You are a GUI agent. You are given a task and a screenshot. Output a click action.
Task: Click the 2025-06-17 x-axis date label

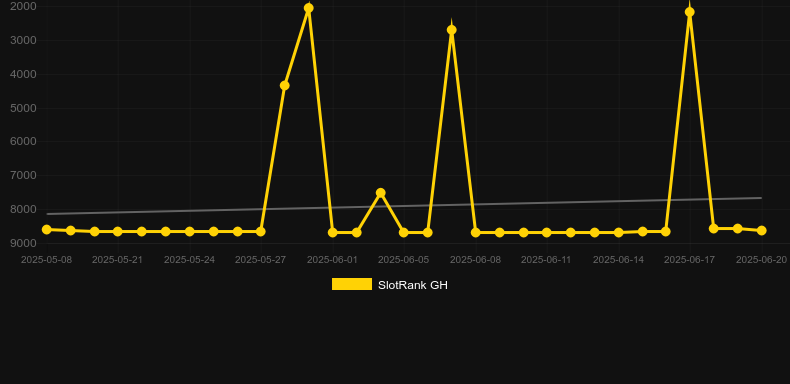[x=689, y=260]
